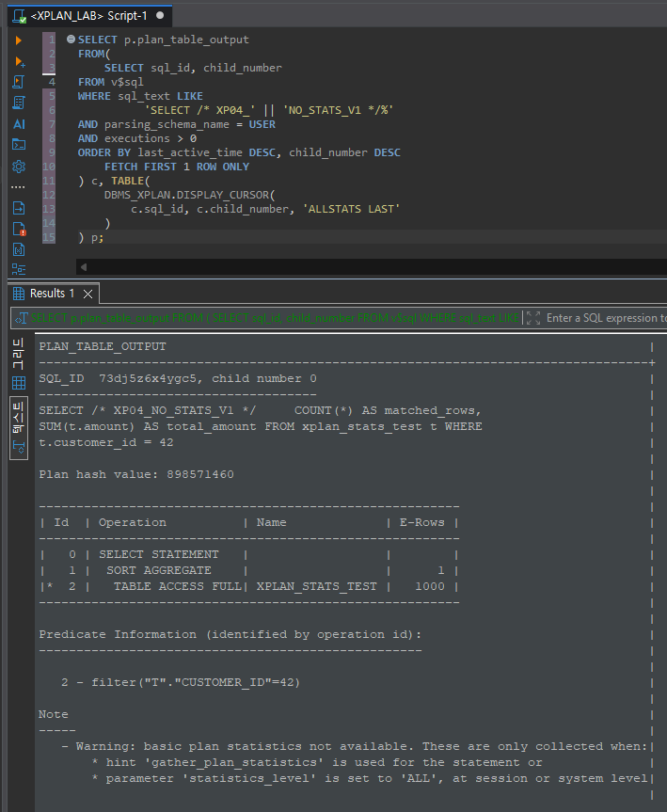Click the 'Enter a SQL expression' filter field
Image resolution: width=667 pixels, height=812 pixels.
tap(606, 318)
